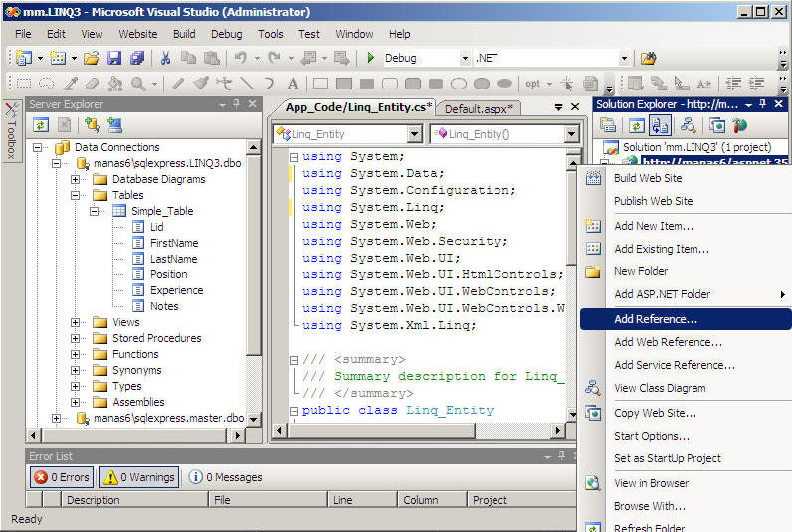
Task: Click the Connect to Server icon
Action: tap(114, 124)
